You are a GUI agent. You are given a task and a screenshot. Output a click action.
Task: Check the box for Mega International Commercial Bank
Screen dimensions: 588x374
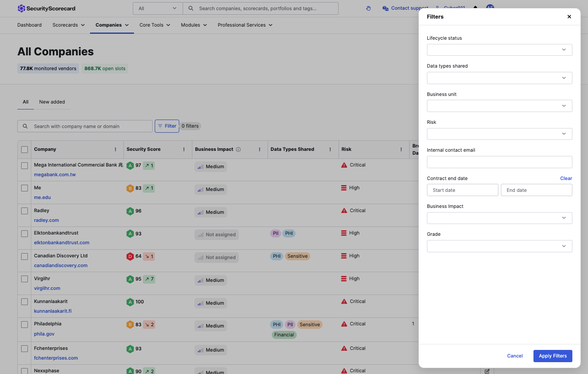coord(25,166)
